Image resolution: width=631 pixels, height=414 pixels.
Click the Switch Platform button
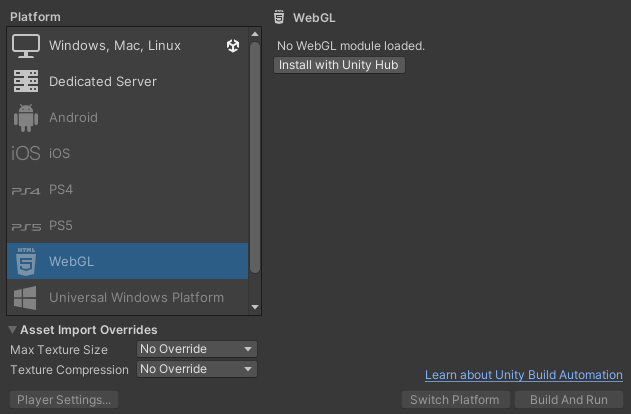[x=456, y=400]
